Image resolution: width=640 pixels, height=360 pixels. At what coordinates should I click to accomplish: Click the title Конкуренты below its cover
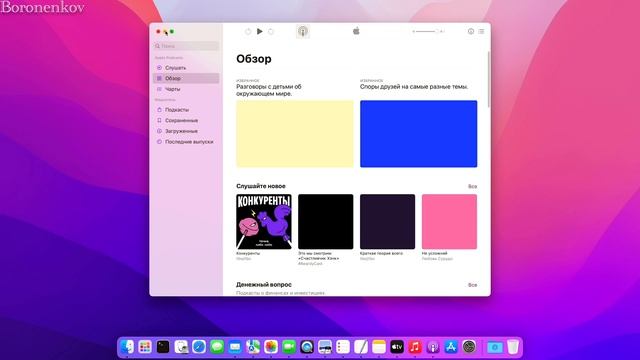point(248,253)
